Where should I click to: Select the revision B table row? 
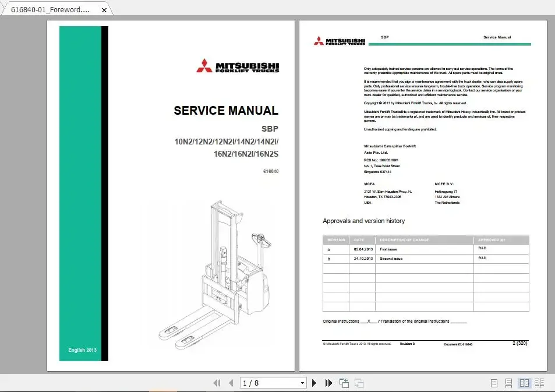[425, 258]
